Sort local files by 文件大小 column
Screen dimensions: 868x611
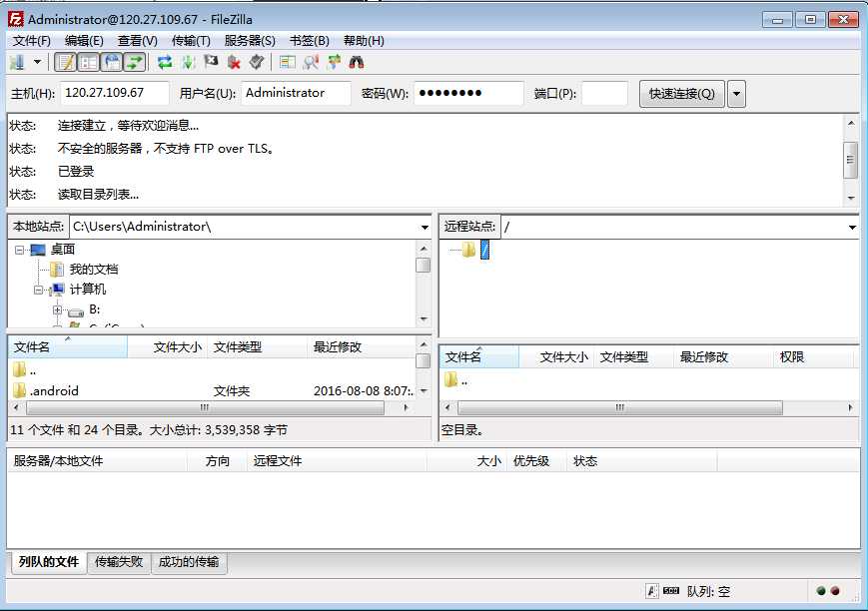pos(168,347)
